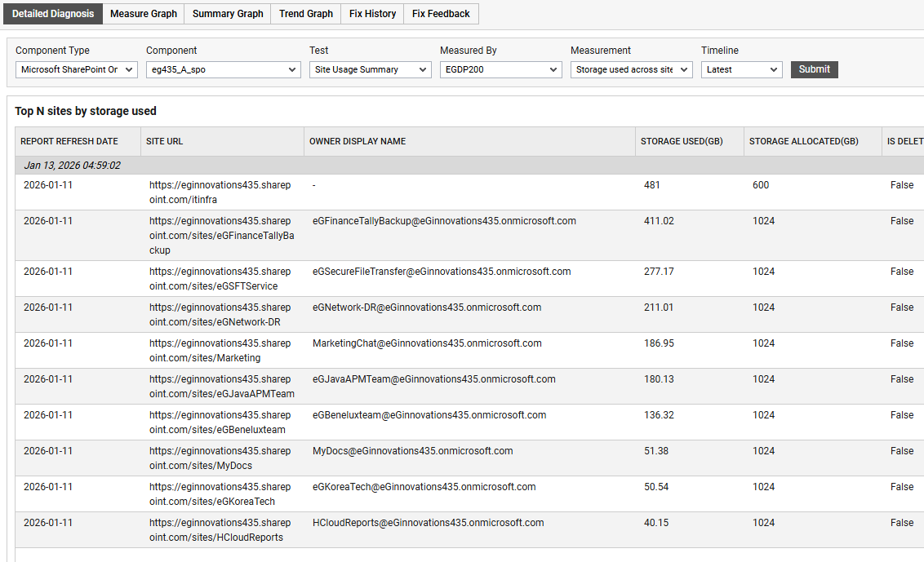Screen dimensions: 924x562
Task: Open the Timeline dropdown
Action: 741,70
